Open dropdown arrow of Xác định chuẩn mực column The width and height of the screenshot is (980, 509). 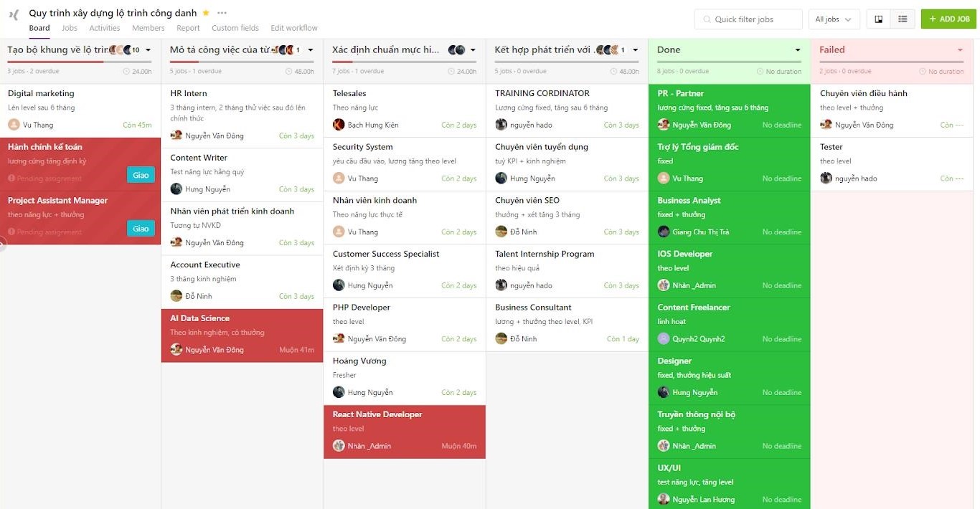coord(473,50)
